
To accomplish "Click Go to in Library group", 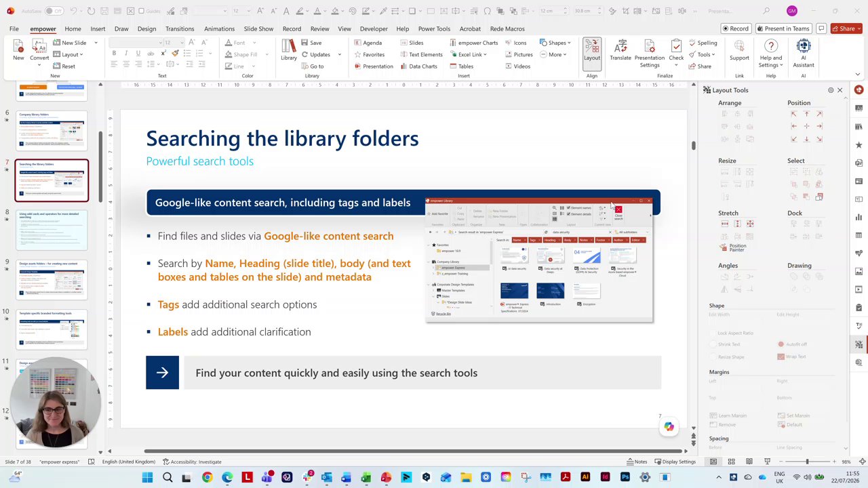I will point(313,66).
